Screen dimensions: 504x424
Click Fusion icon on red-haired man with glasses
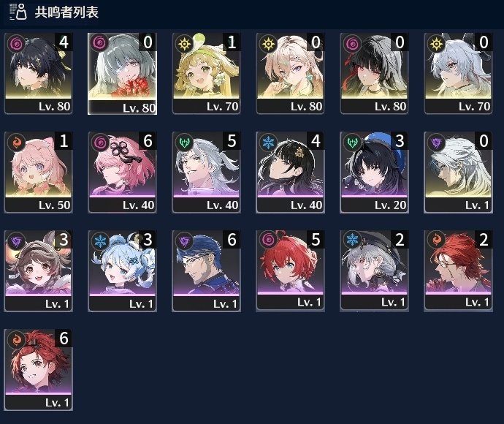pos(436,239)
